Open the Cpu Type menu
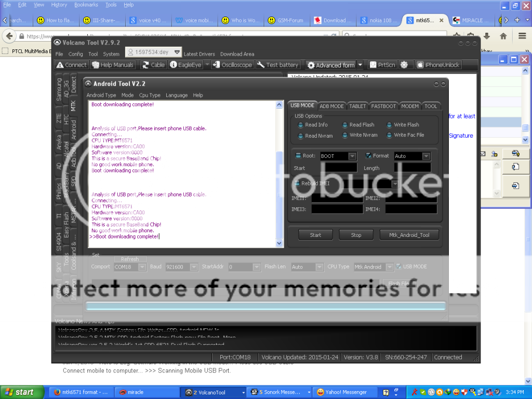 point(150,95)
